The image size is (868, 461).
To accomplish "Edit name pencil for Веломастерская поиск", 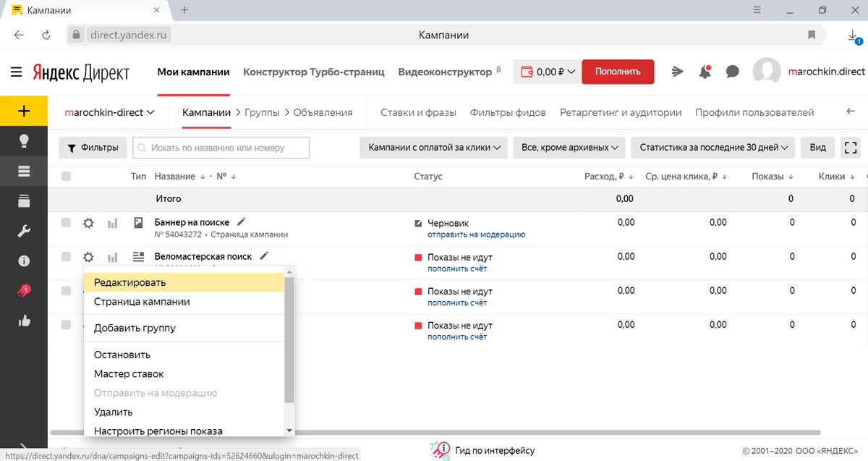I will pos(264,255).
